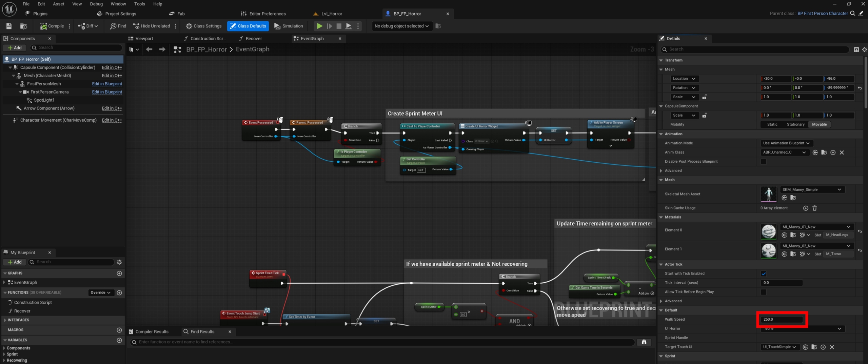The width and height of the screenshot is (868, 364).
Task: Open the Debug menu
Action: [96, 4]
